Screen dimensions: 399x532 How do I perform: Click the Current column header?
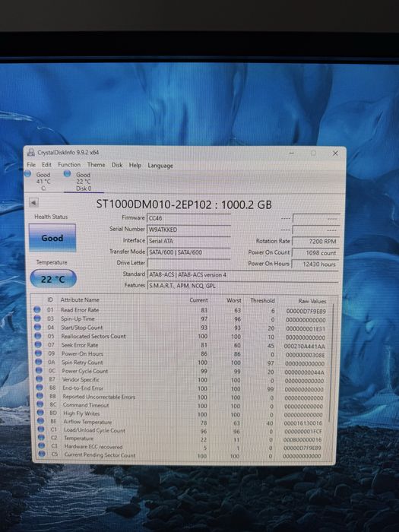(x=198, y=300)
